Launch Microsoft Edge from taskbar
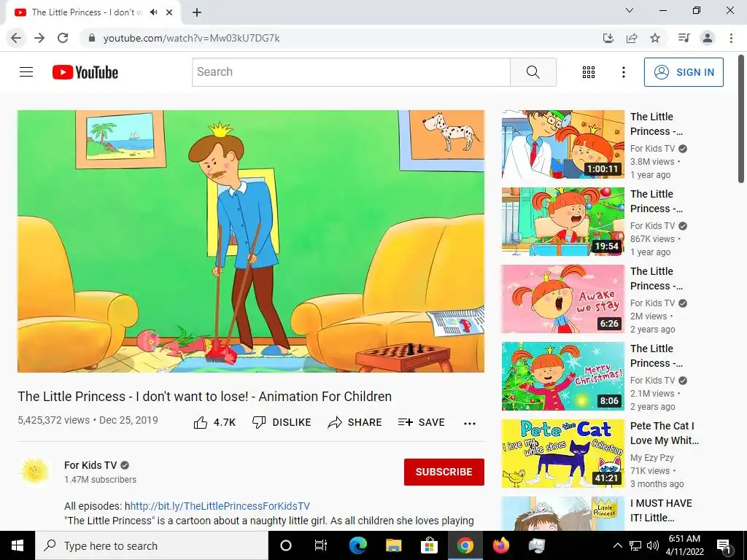The width and height of the screenshot is (747, 560). click(x=357, y=545)
